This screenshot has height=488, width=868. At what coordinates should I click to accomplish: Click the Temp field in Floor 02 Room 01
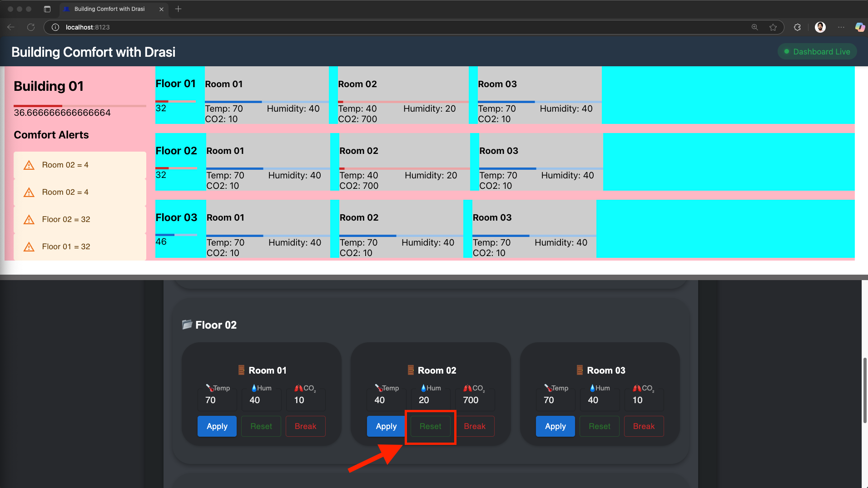tap(217, 400)
